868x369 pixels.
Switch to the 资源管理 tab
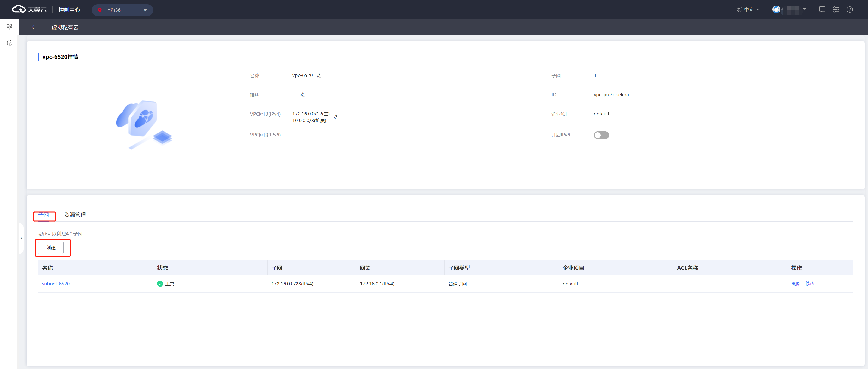pyautogui.click(x=75, y=215)
